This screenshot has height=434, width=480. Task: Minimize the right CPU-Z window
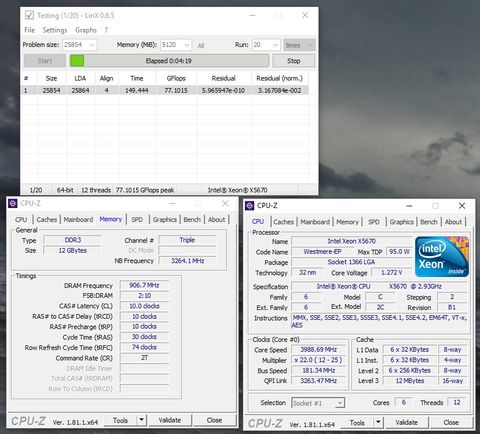tap(409, 206)
